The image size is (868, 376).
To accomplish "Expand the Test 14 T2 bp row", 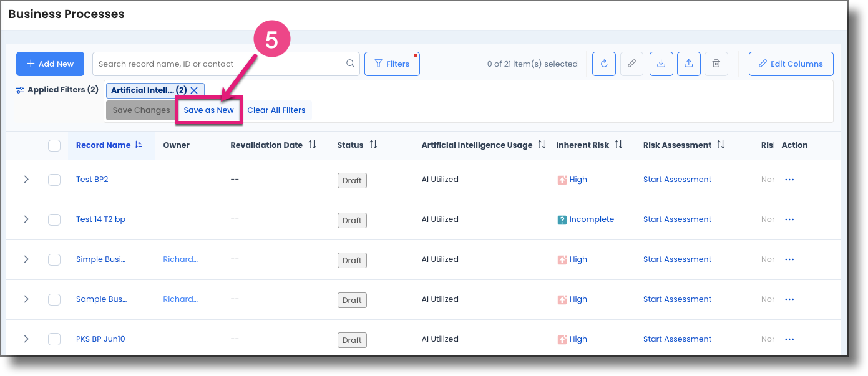I will 26,219.
